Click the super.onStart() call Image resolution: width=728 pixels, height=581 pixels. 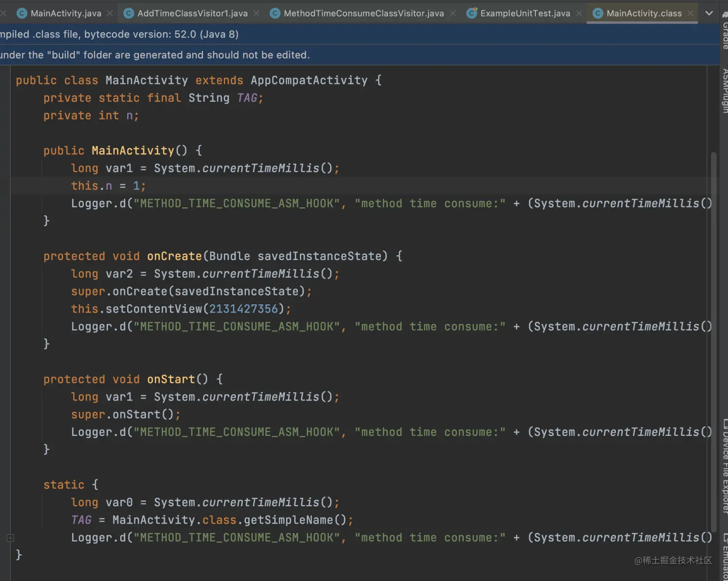(126, 415)
